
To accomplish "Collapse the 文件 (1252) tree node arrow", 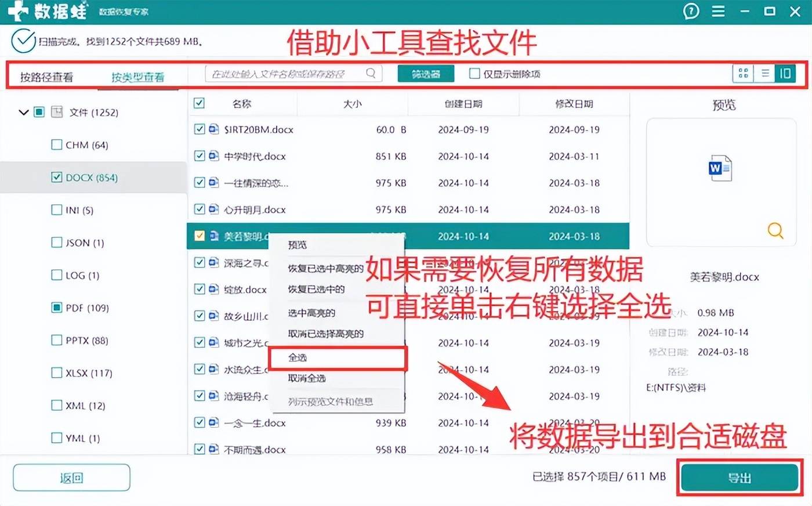I will (x=24, y=112).
